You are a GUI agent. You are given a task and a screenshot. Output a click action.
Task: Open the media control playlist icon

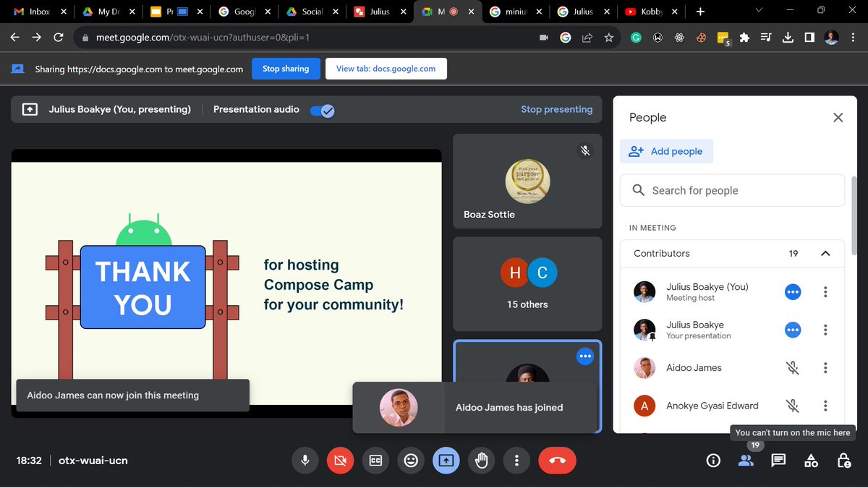pyautogui.click(x=766, y=38)
